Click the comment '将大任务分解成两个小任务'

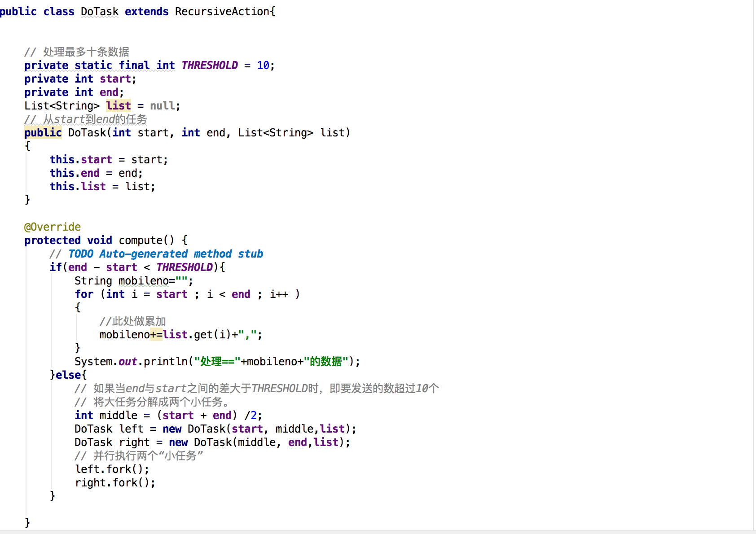(152, 402)
